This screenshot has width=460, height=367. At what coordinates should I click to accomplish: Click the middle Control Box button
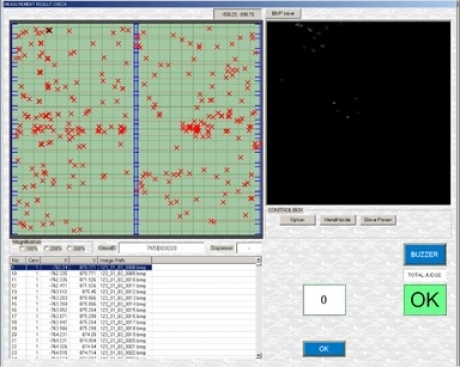[x=338, y=220]
